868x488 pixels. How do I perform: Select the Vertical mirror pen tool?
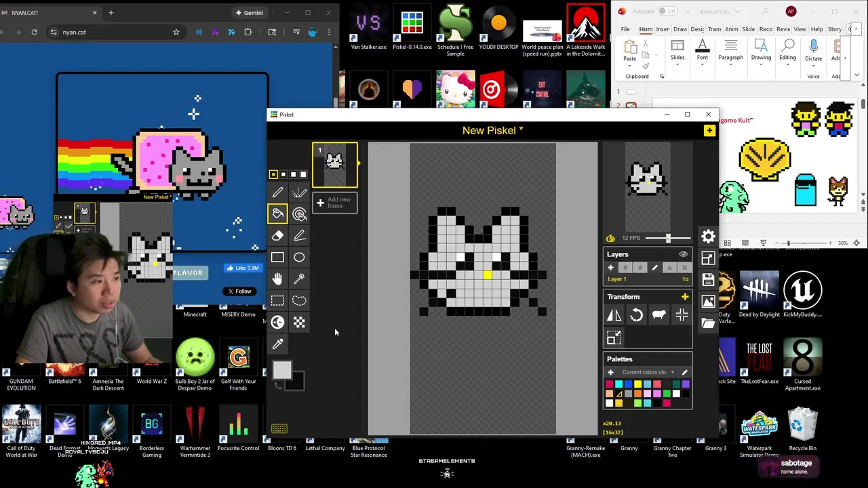click(x=299, y=192)
